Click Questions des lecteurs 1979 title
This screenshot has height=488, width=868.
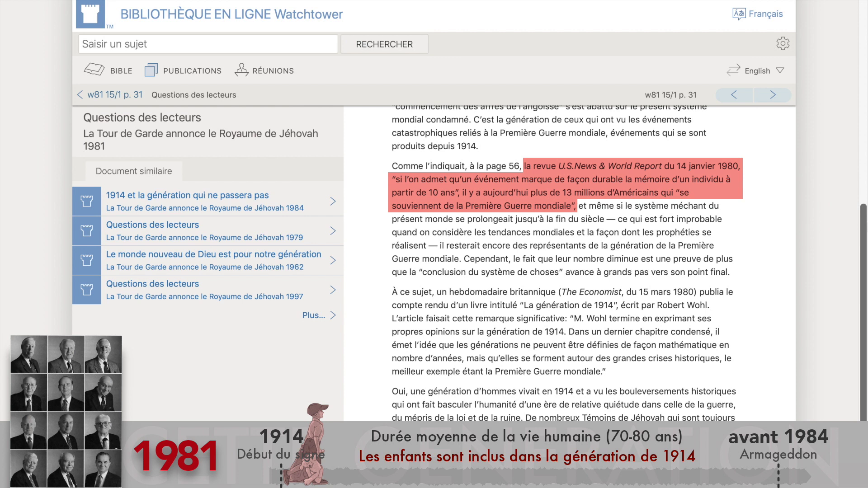(x=152, y=225)
